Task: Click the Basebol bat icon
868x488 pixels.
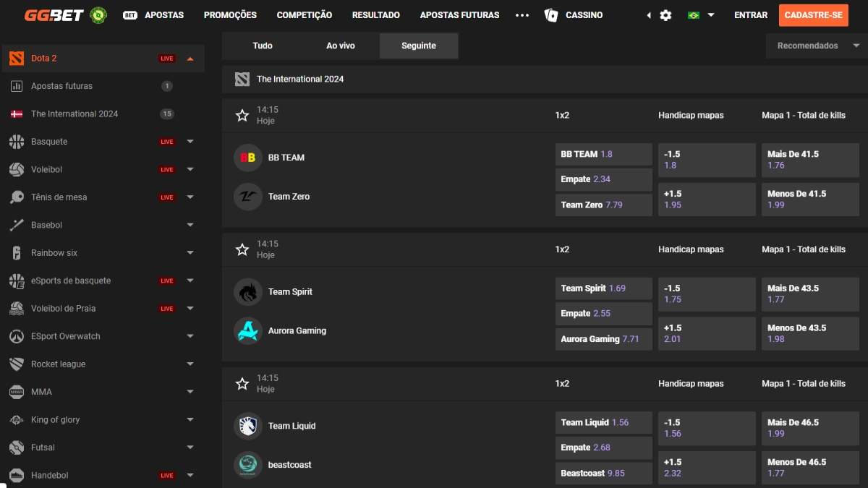Action: point(17,226)
